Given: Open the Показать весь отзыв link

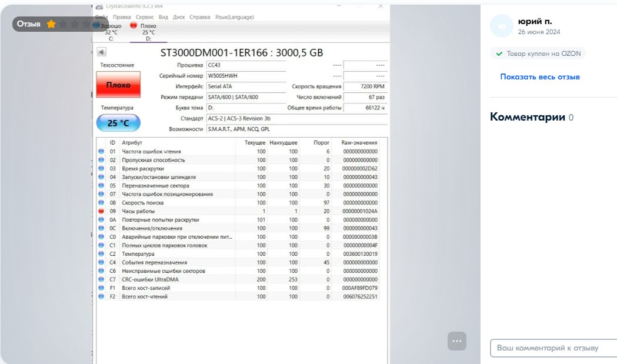Looking at the screenshot, I should click(x=540, y=77).
